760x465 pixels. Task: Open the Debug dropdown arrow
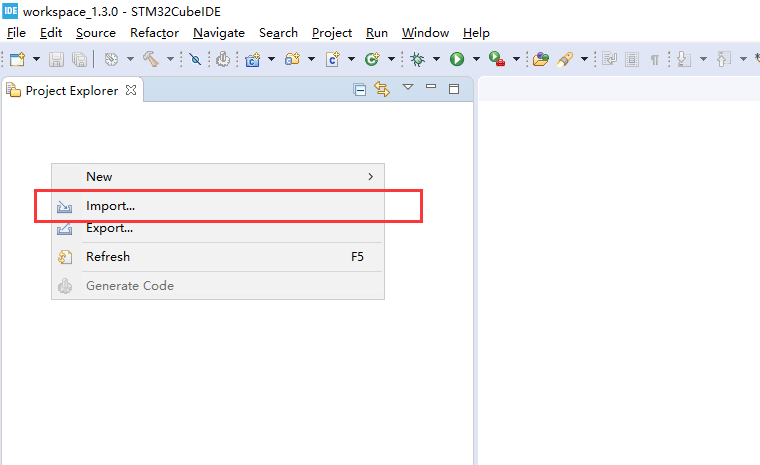point(436,59)
